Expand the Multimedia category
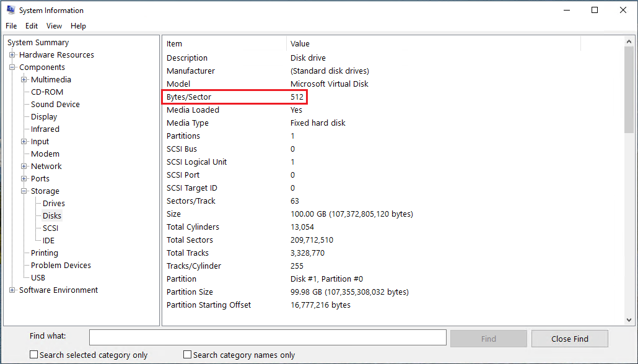This screenshot has height=364, width=638. [24, 80]
